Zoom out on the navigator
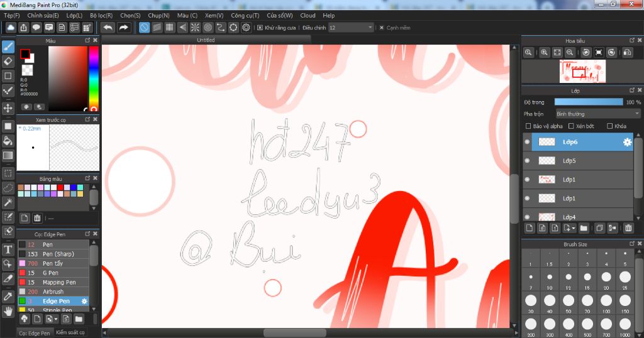Viewport: 644px width, 338px height. [570, 53]
